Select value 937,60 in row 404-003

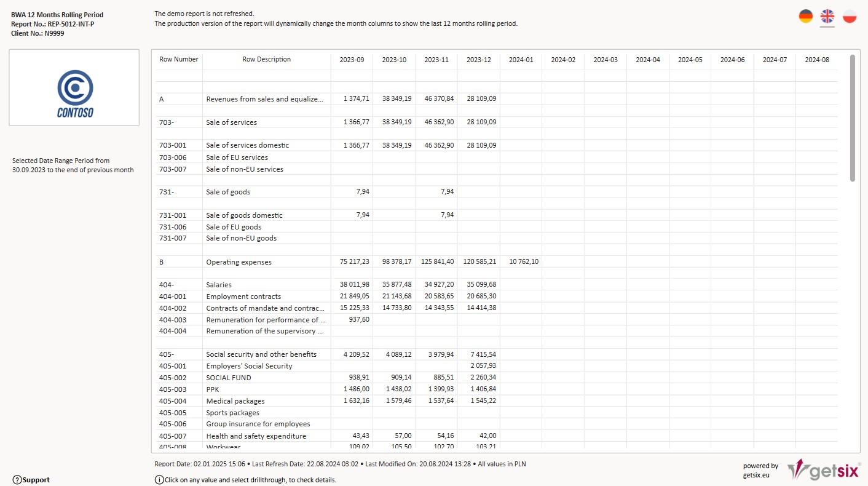tap(359, 320)
